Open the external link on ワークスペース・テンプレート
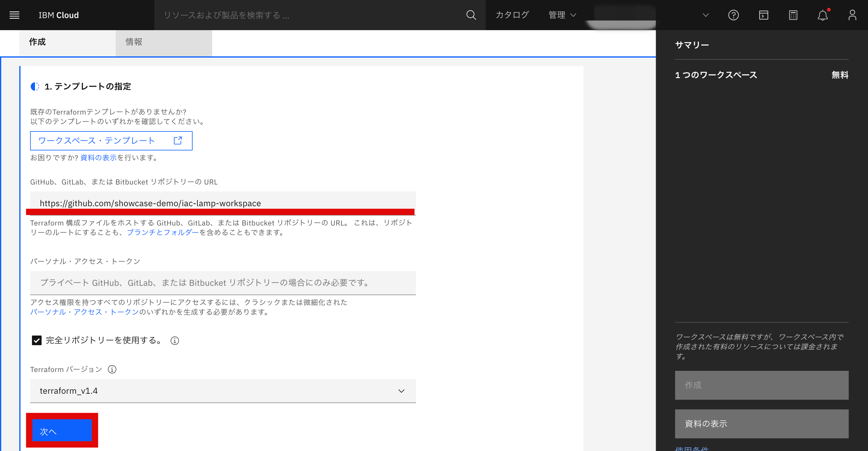This screenshot has width=868, height=451. (x=178, y=140)
